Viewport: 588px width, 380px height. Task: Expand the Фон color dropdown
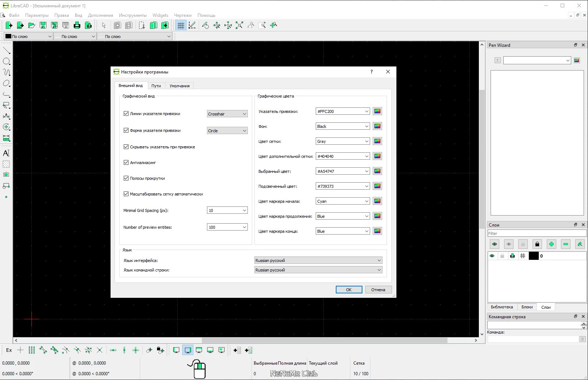click(x=343, y=126)
